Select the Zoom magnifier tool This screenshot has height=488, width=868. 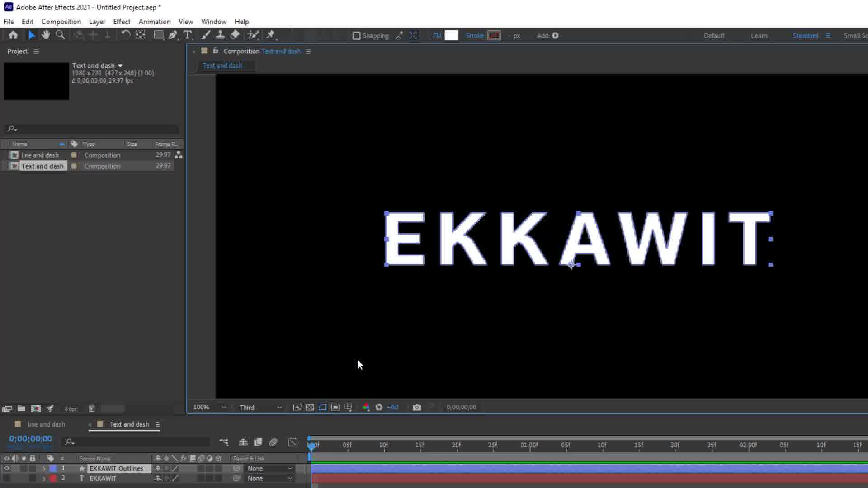pyautogui.click(x=60, y=35)
